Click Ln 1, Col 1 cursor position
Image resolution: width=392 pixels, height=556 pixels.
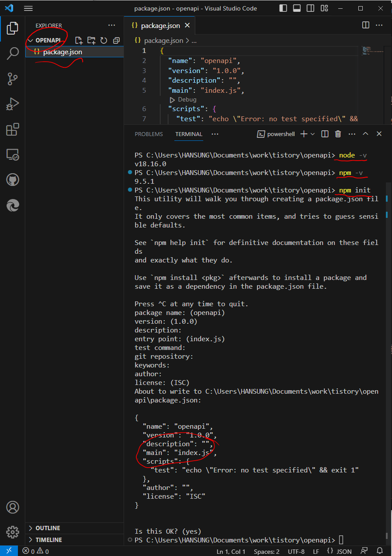(x=231, y=551)
